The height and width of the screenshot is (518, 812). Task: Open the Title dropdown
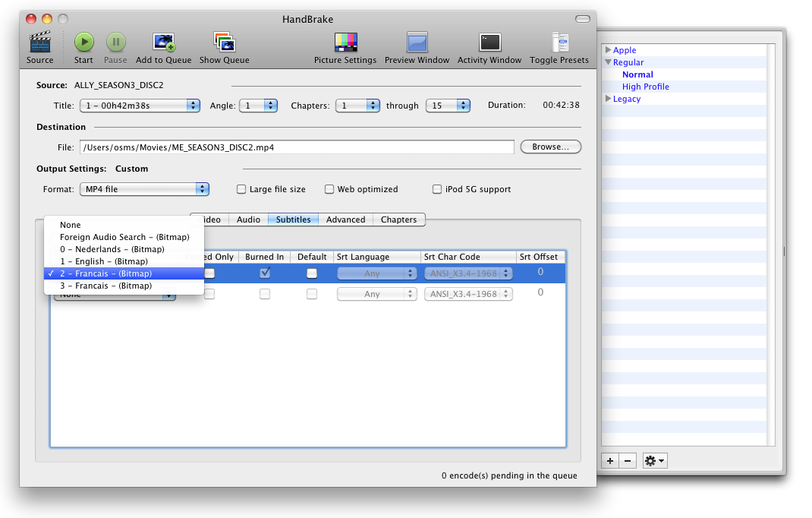coord(140,106)
